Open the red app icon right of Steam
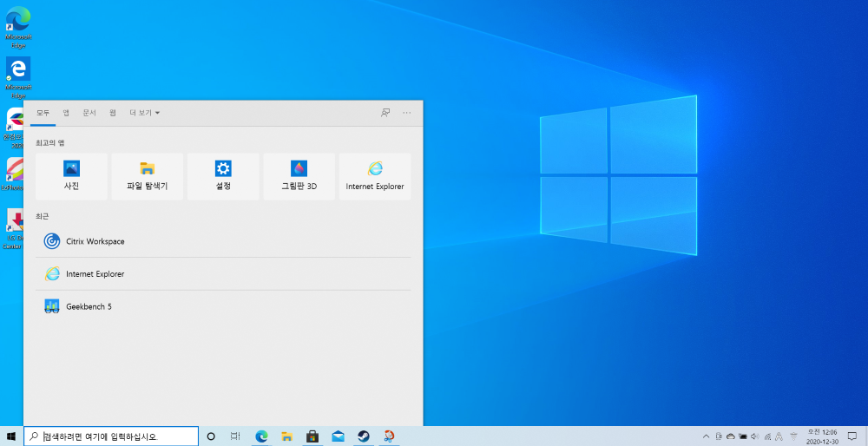Image resolution: width=868 pixels, height=446 pixels. [389, 436]
